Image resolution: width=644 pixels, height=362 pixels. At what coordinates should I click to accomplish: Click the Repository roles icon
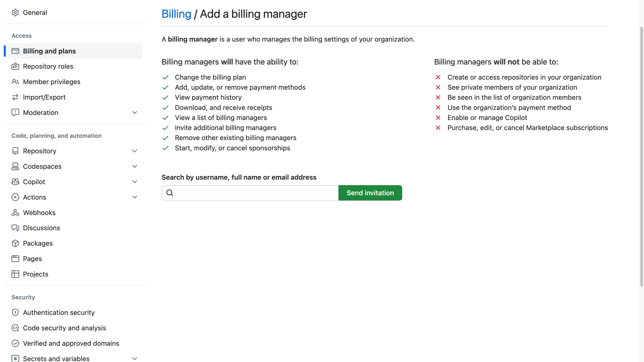pyautogui.click(x=15, y=66)
